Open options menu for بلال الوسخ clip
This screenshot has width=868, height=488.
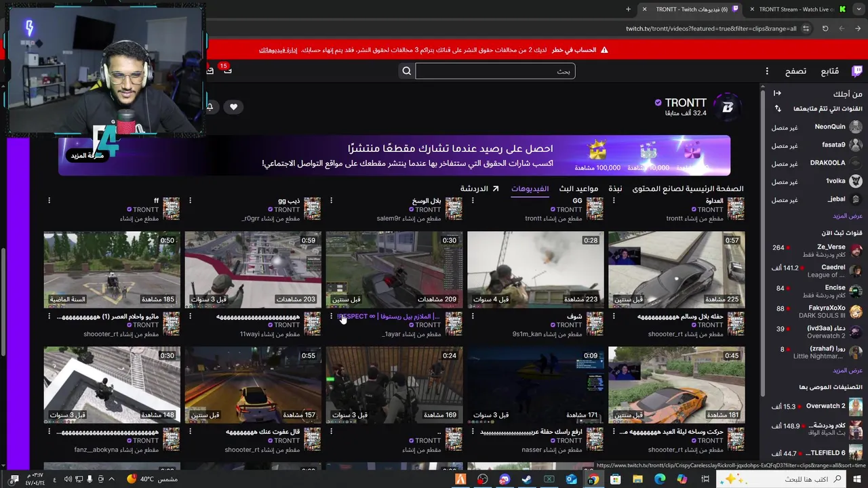(331, 201)
